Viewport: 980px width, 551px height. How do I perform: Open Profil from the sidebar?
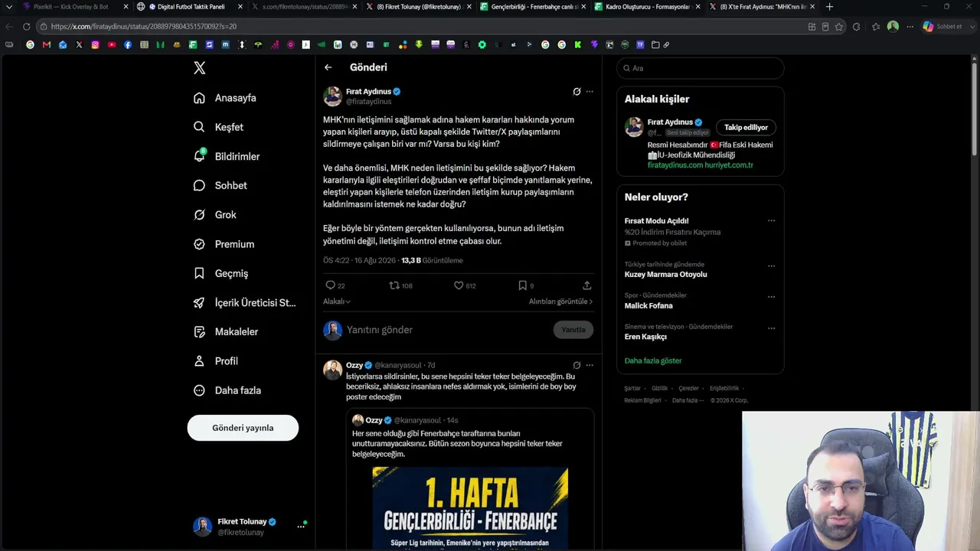215,361
